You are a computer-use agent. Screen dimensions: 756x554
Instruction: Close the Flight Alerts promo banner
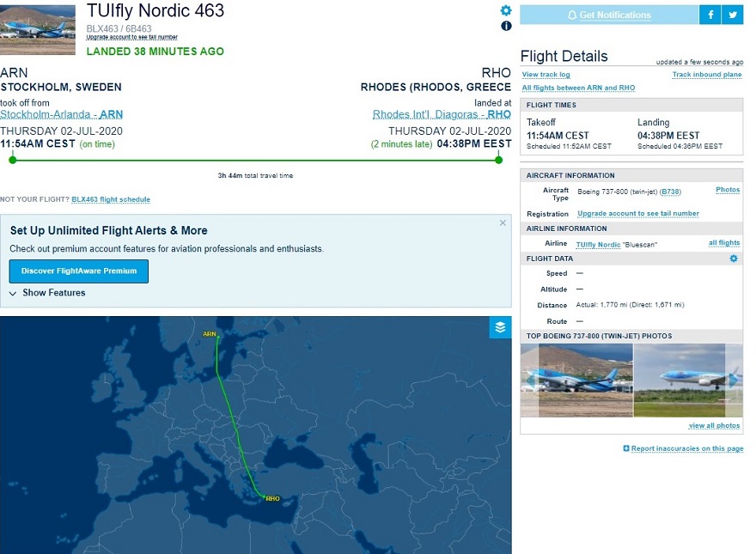[x=503, y=223]
